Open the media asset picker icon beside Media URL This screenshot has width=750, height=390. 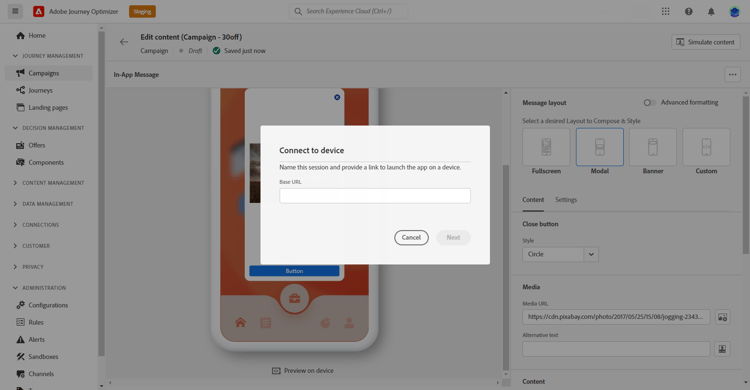(x=722, y=317)
